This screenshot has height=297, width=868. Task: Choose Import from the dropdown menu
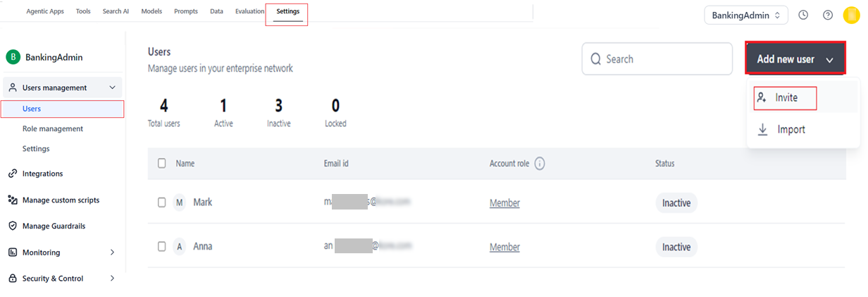790,130
